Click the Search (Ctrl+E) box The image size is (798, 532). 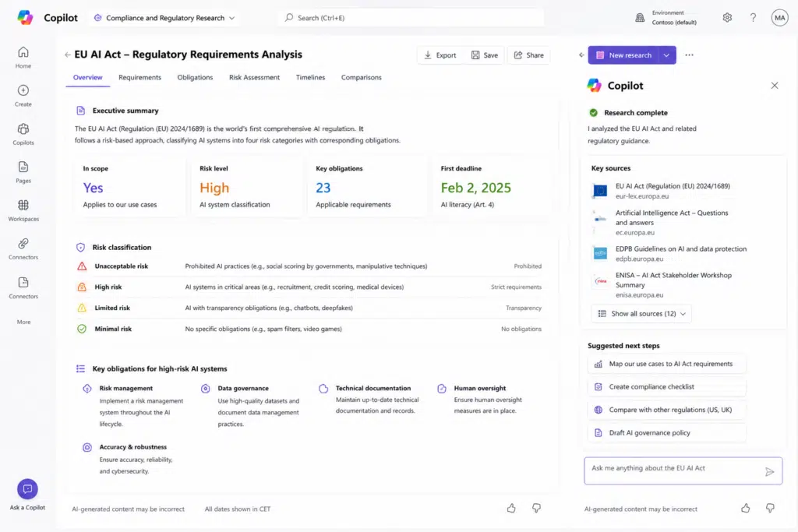click(x=411, y=18)
